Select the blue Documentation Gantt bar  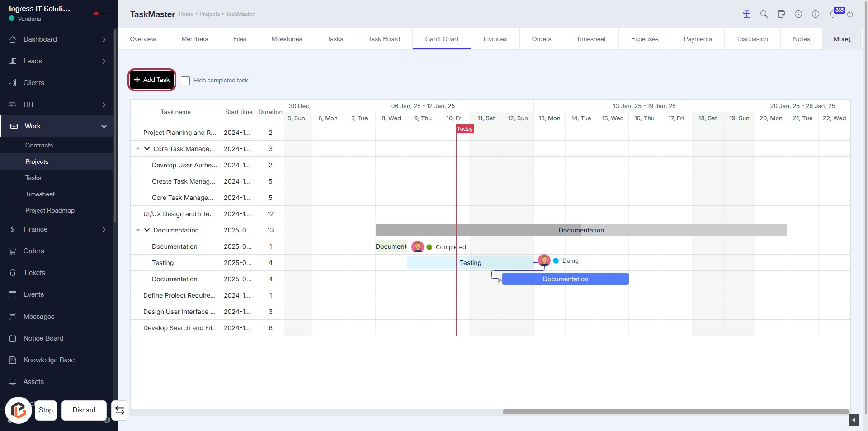(565, 279)
